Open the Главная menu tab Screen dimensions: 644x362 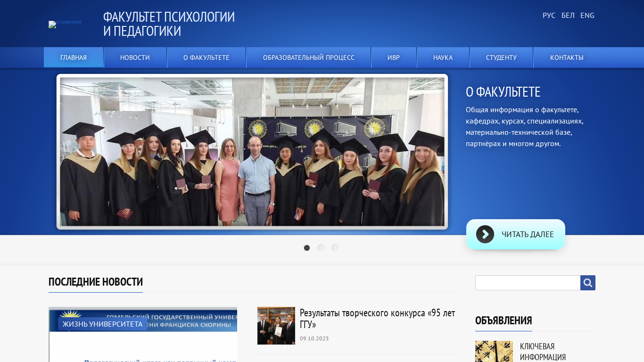click(x=74, y=58)
